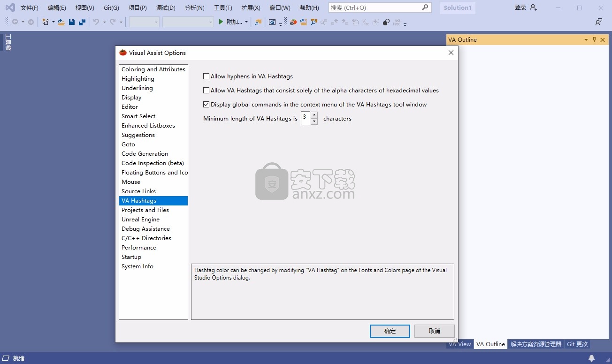Screen dimensions: 612x364
Task: Click the 登录 sign-in link
Action: point(520,8)
